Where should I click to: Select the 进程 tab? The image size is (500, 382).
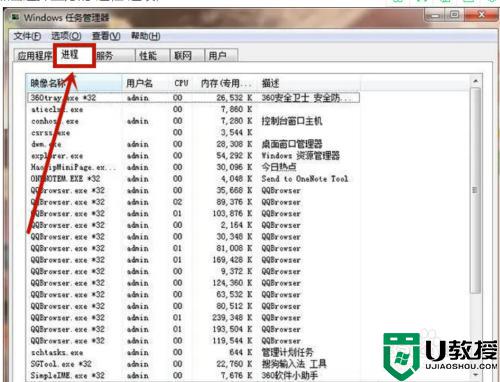coord(74,55)
